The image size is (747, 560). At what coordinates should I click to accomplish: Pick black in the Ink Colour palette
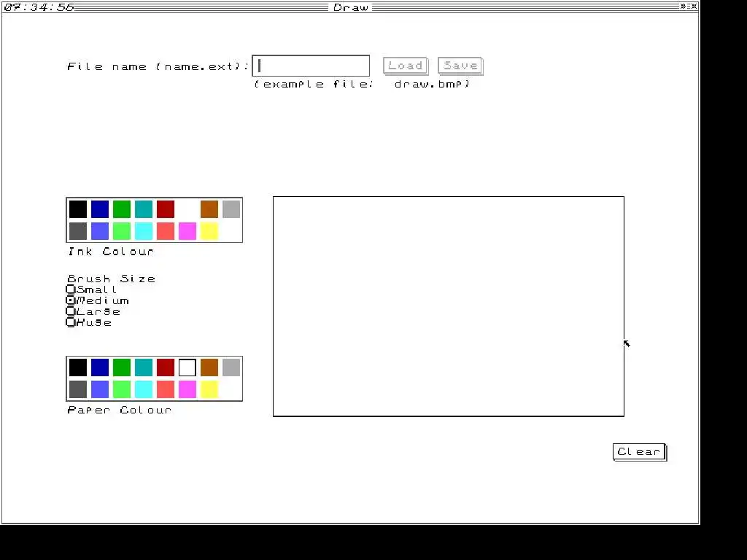click(x=78, y=209)
